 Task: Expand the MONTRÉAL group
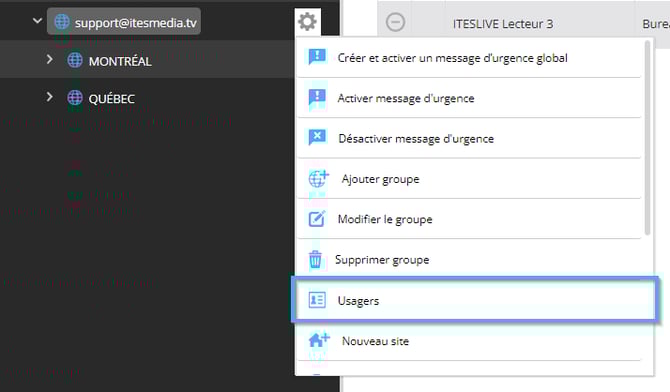[50, 59]
